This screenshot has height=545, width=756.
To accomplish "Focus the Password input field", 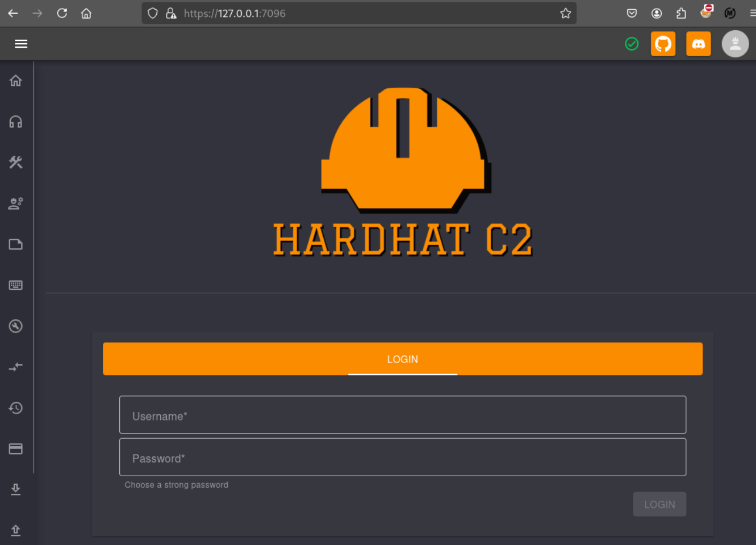I will [402, 457].
